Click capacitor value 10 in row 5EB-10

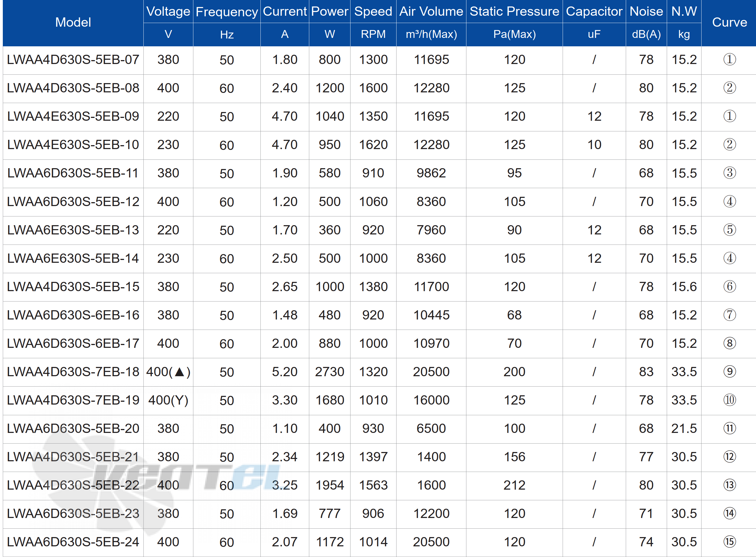[594, 145]
